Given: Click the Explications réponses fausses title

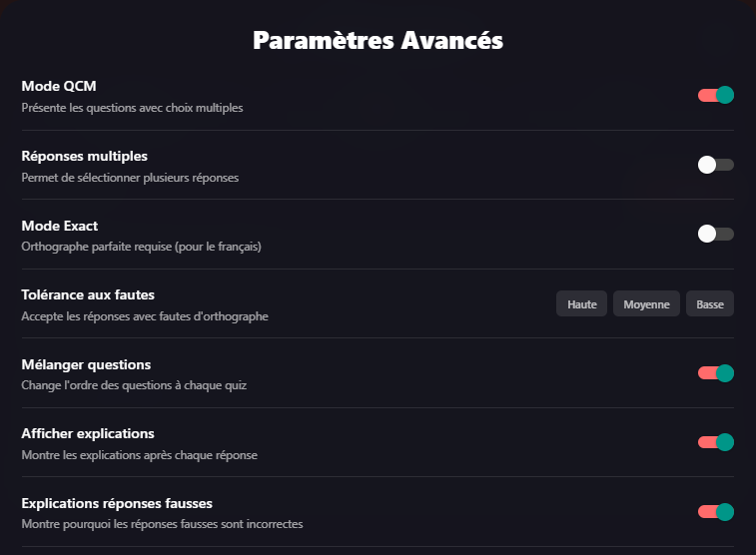Looking at the screenshot, I should [117, 503].
